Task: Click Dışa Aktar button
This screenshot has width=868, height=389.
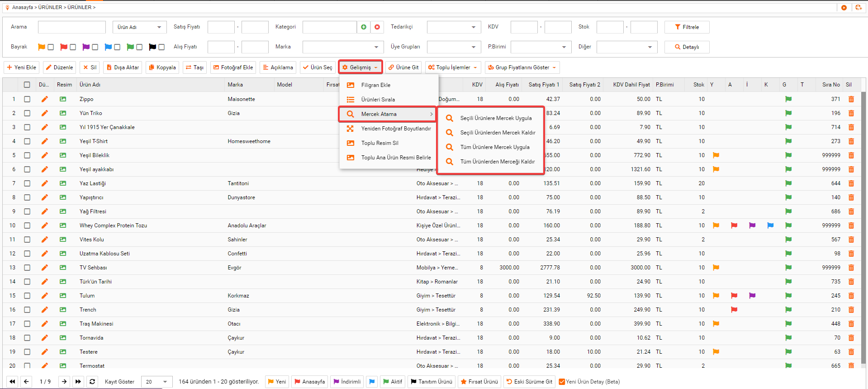Action: tap(123, 67)
